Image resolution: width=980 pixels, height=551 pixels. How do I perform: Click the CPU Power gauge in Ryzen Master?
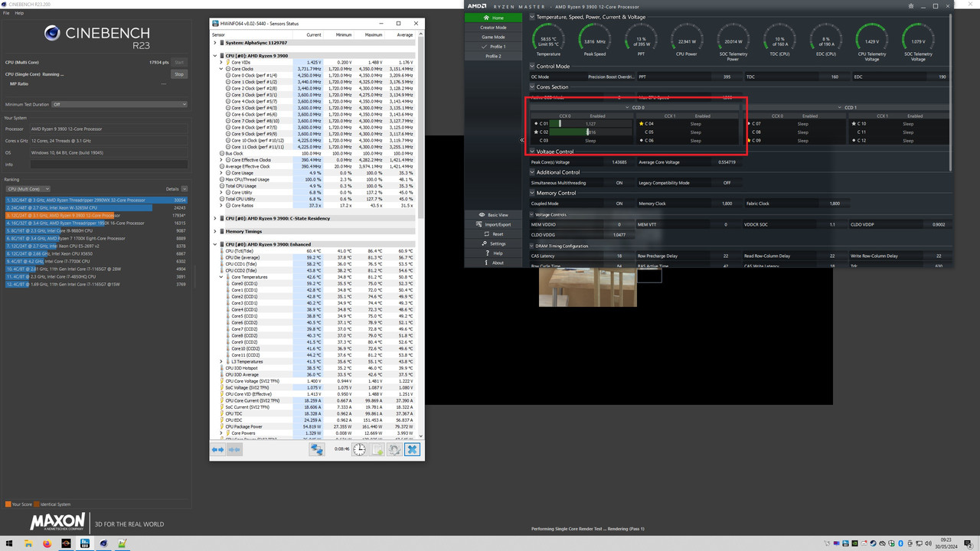pyautogui.click(x=687, y=39)
